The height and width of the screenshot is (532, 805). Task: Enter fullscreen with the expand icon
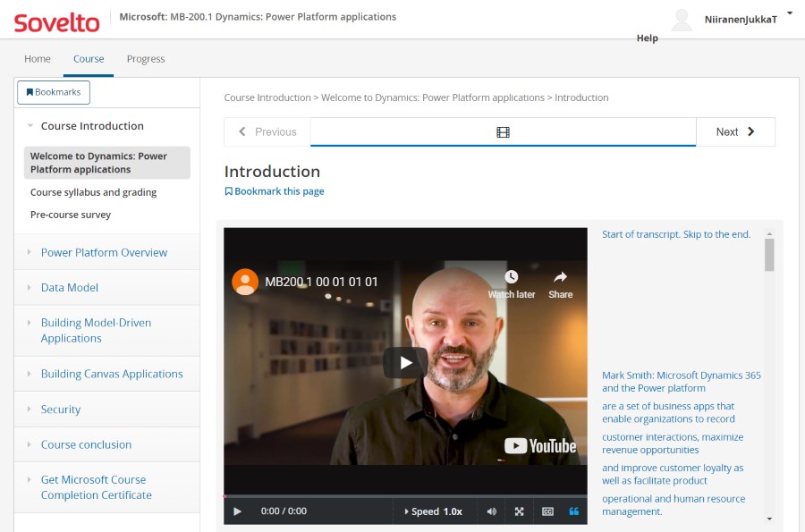520,511
